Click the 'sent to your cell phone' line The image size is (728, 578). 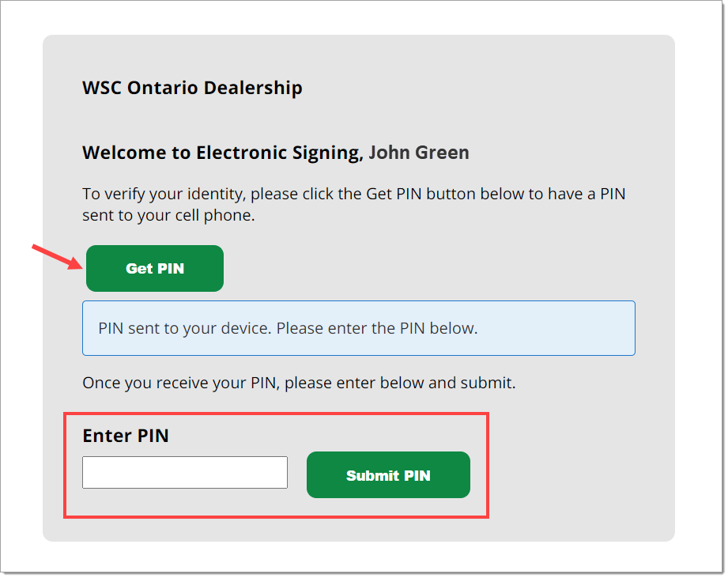click(168, 215)
